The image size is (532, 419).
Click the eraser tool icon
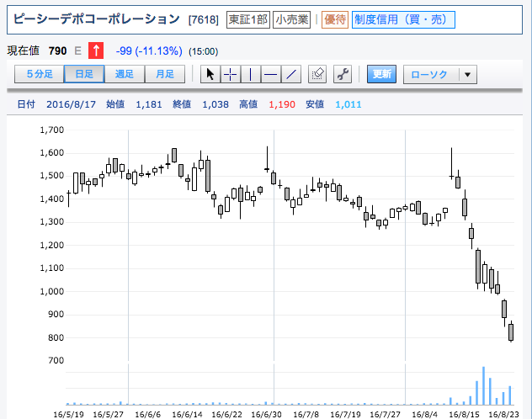tap(317, 74)
